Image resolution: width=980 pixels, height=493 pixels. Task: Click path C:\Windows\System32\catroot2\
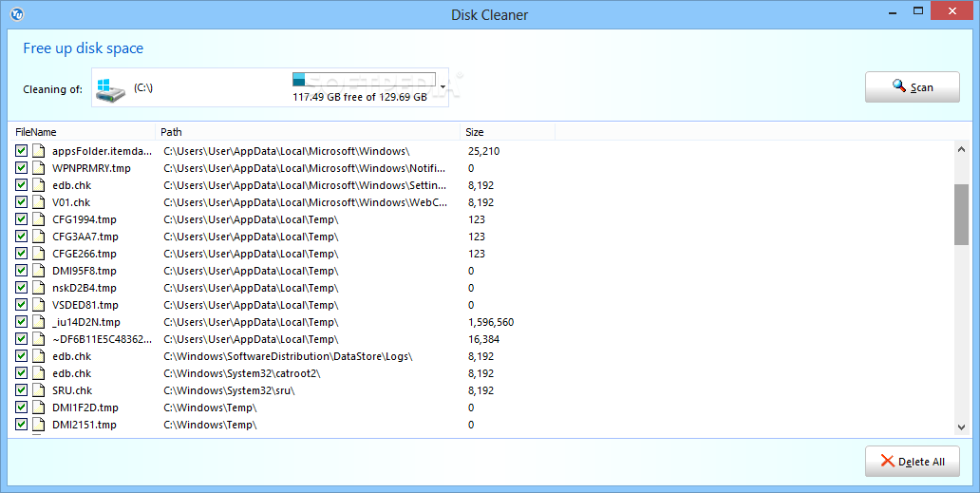pos(242,373)
